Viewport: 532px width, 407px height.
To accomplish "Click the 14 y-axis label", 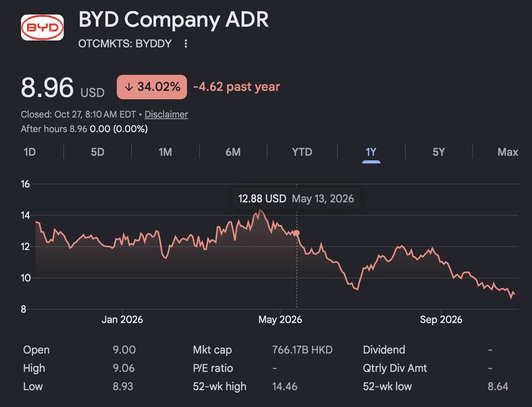I will click(x=26, y=215).
